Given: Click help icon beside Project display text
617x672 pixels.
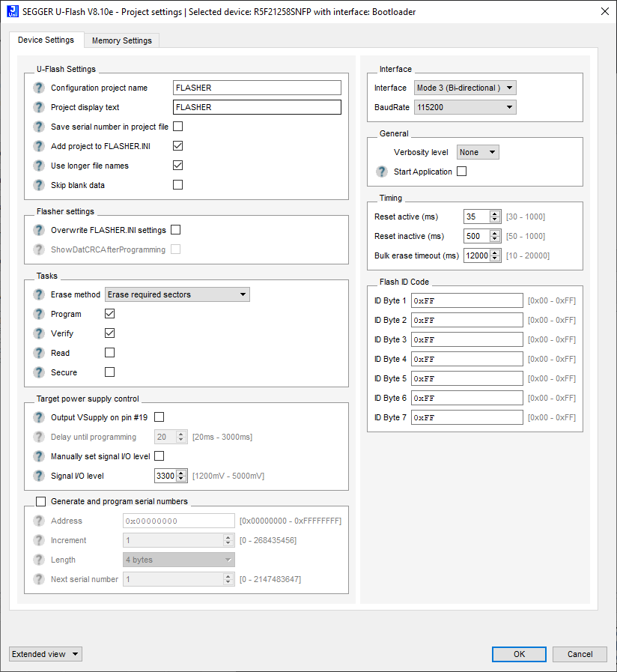Looking at the screenshot, I should [x=39, y=107].
